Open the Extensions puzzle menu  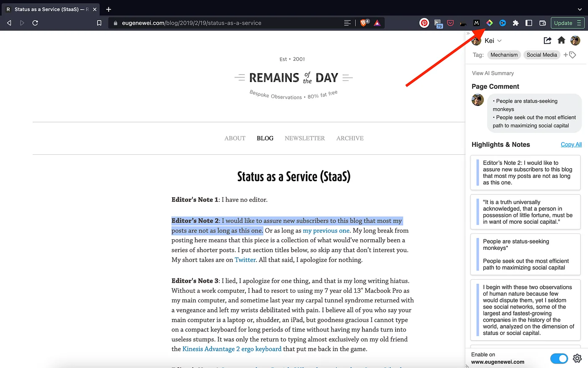(516, 23)
